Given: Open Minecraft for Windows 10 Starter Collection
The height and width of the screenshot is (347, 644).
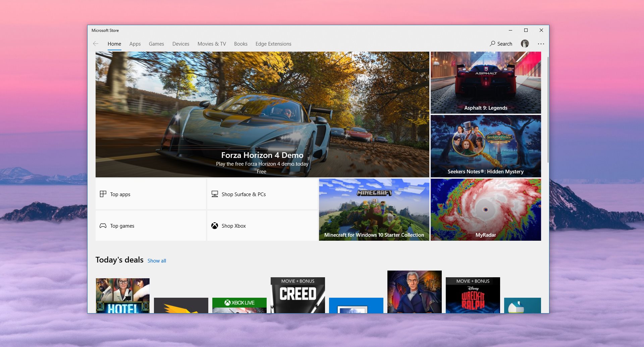Looking at the screenshot, I should click(x=374, y=210).
